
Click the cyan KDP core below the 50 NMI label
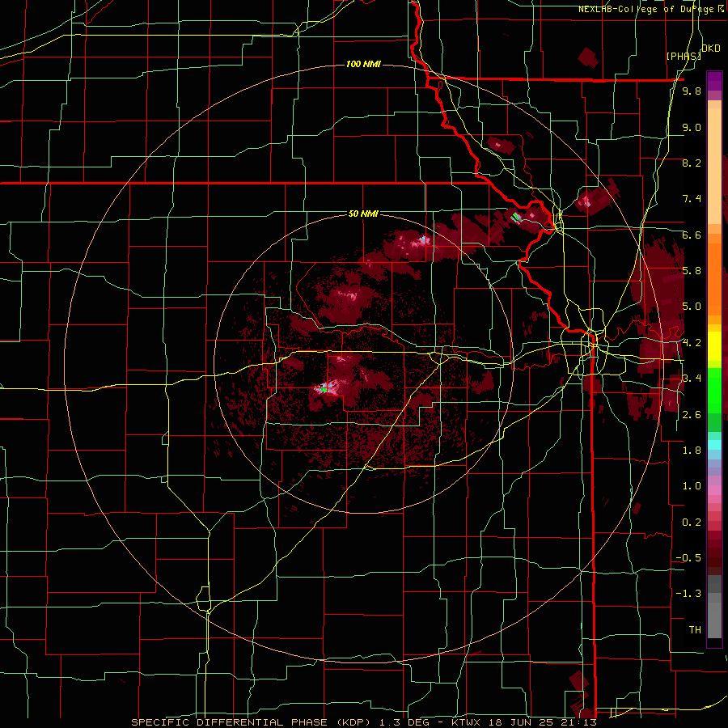pyautogui.click(x=423, y=239)
